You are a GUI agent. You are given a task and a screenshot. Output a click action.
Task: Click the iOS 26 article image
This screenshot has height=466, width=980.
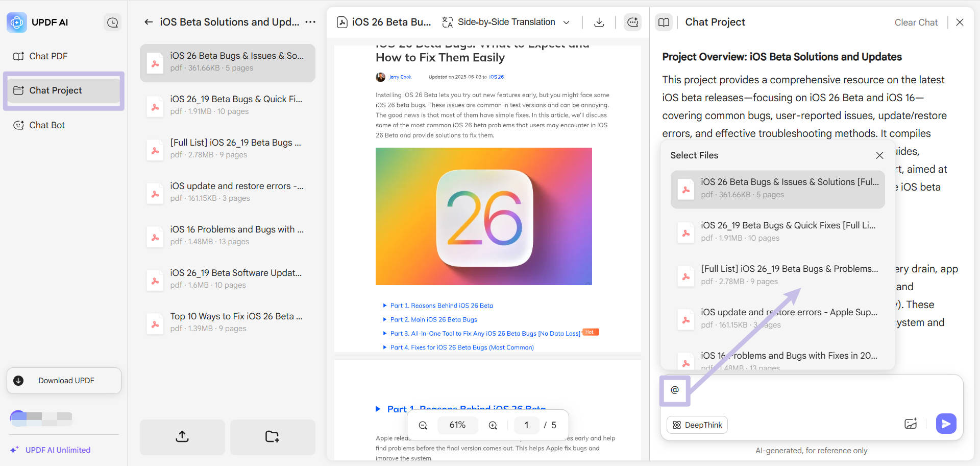pos(484,216)
